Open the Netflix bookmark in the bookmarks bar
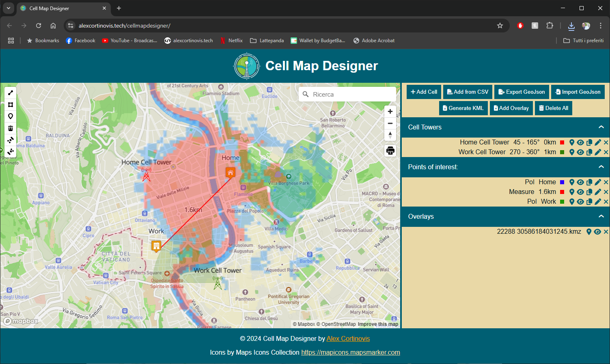 [231, 40]
